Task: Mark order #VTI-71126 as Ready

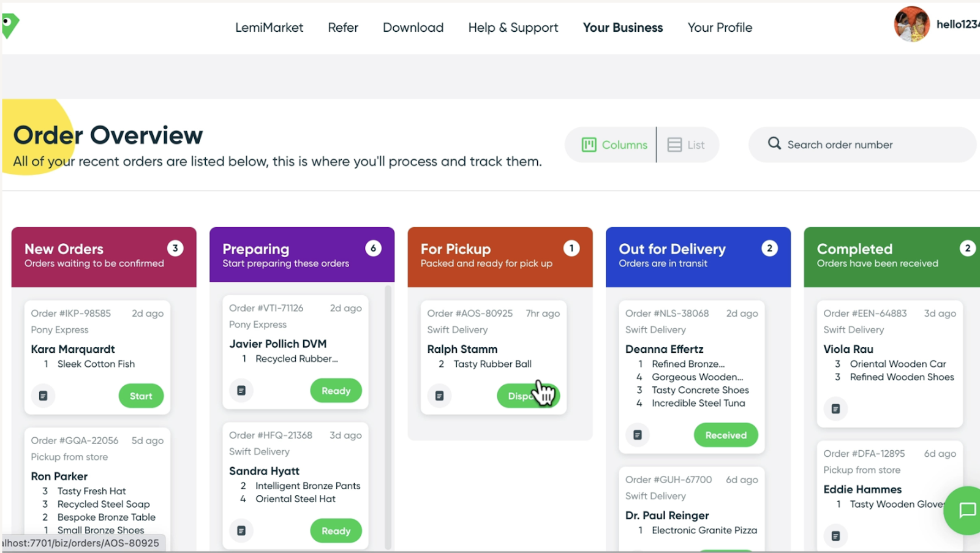Action: [x=336, y=391]
